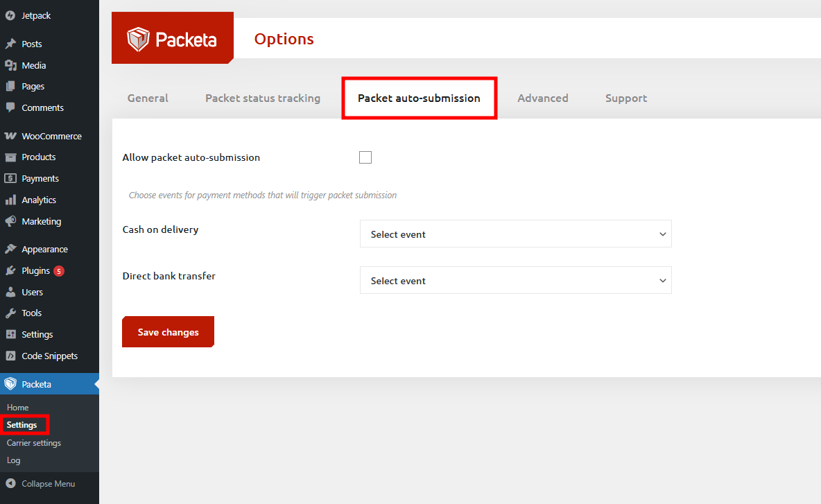Open the WooCommerce menu label
Image resolution: width=821 pixels, height=504 pixels.
[51, 136]
